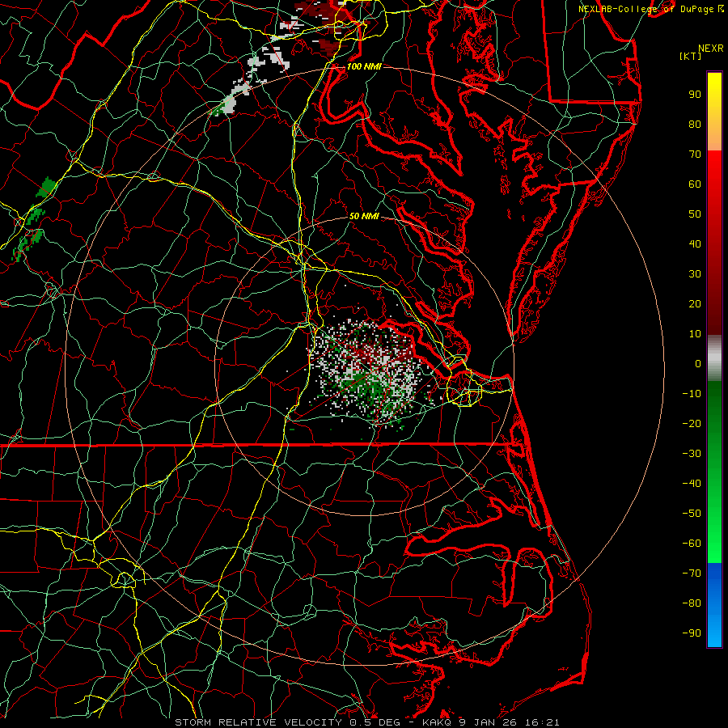Click the 90 value on the velocity scale

click(x=695, y=95)
